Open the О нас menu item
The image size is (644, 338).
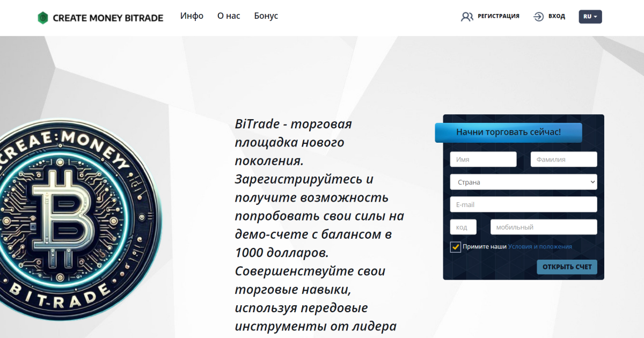[x=229, y=16]
